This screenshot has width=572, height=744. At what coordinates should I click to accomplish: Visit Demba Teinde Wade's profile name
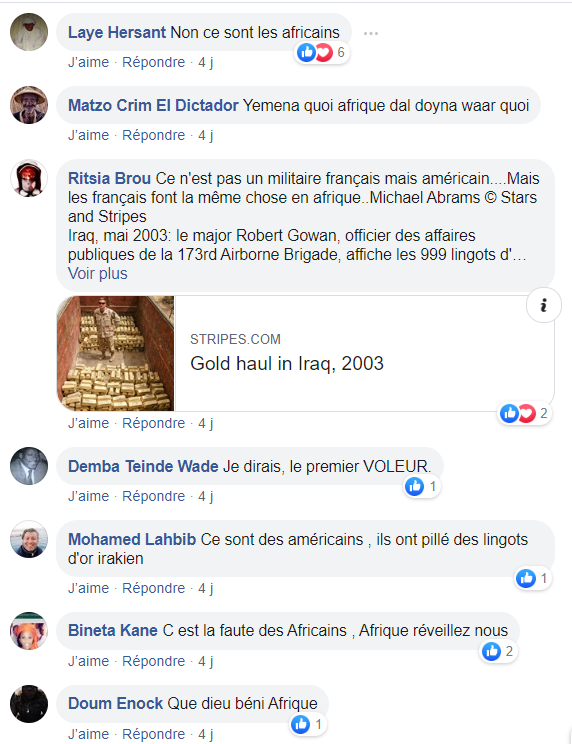(143, 466)
